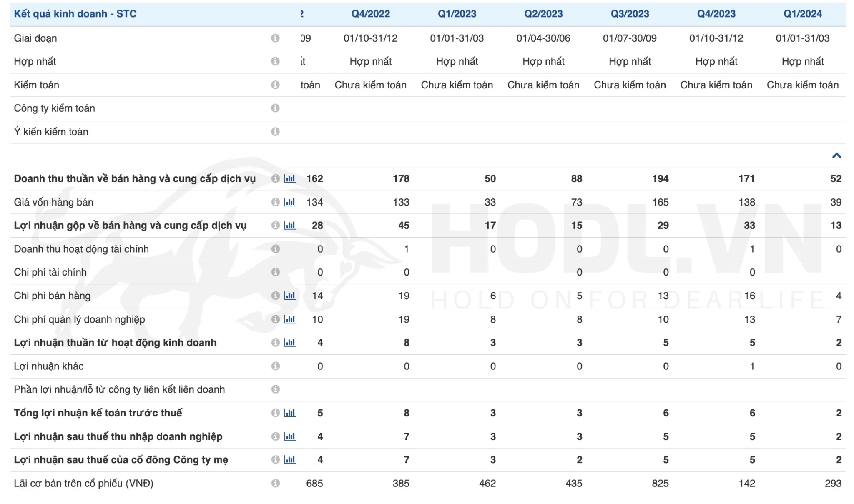Click info icon beside Giai đoạn
854x504 pixels.
tap(275, 38)
